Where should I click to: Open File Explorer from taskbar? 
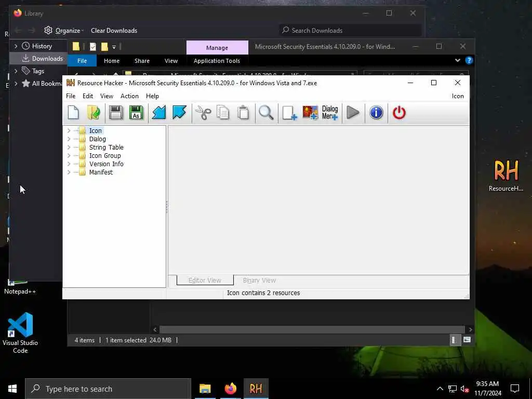coord(205,389)
